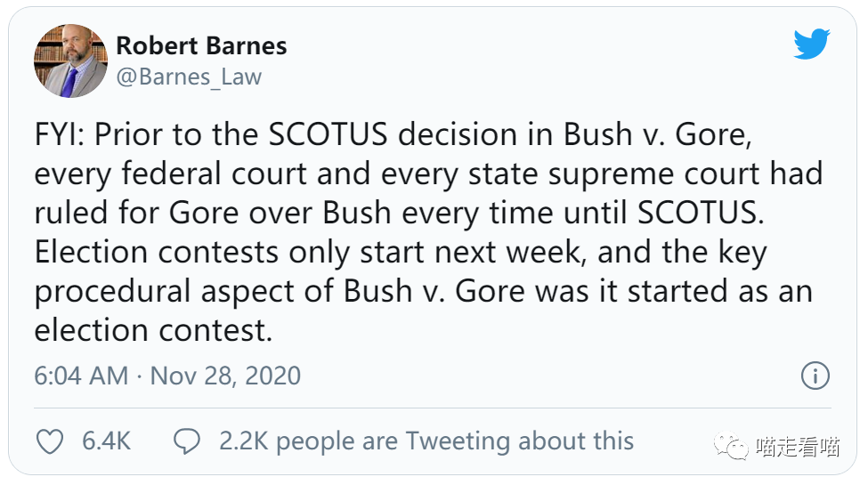Screen dimensions: 868x485
Task: Click the text "FYI: Prior to the SCOTUS"
Action: (211, 135)
